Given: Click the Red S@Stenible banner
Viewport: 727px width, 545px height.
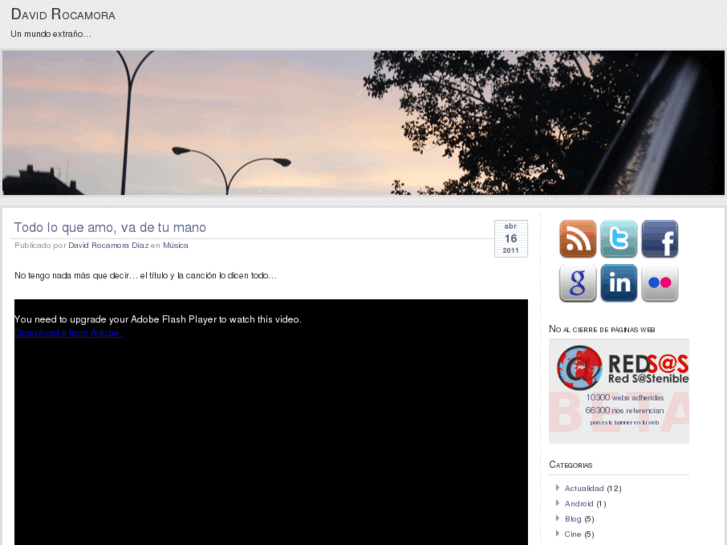Looking at the screenshot, I should 618,390.
